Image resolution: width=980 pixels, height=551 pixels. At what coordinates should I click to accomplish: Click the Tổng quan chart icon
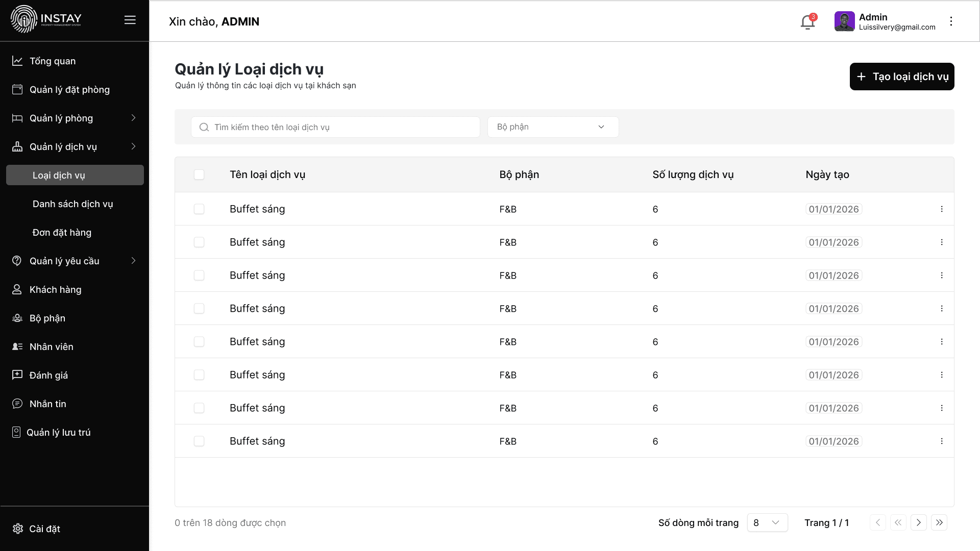coord(17,61)
